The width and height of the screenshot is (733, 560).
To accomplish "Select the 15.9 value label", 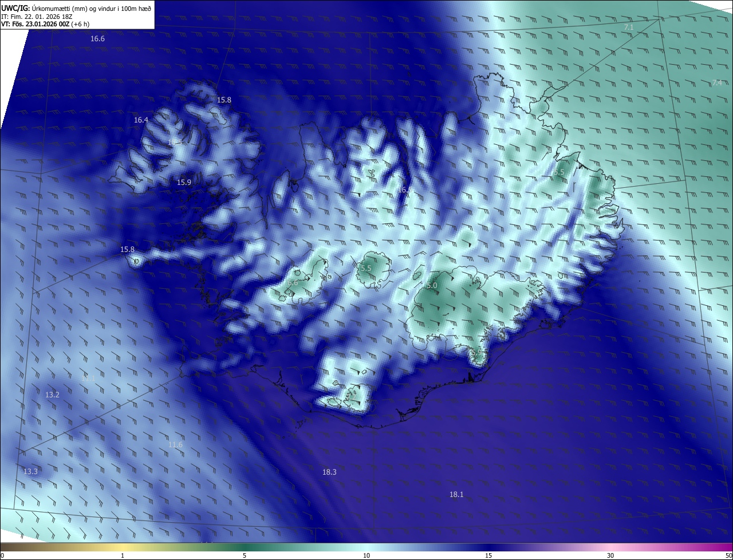I will [x=184, y=183].
